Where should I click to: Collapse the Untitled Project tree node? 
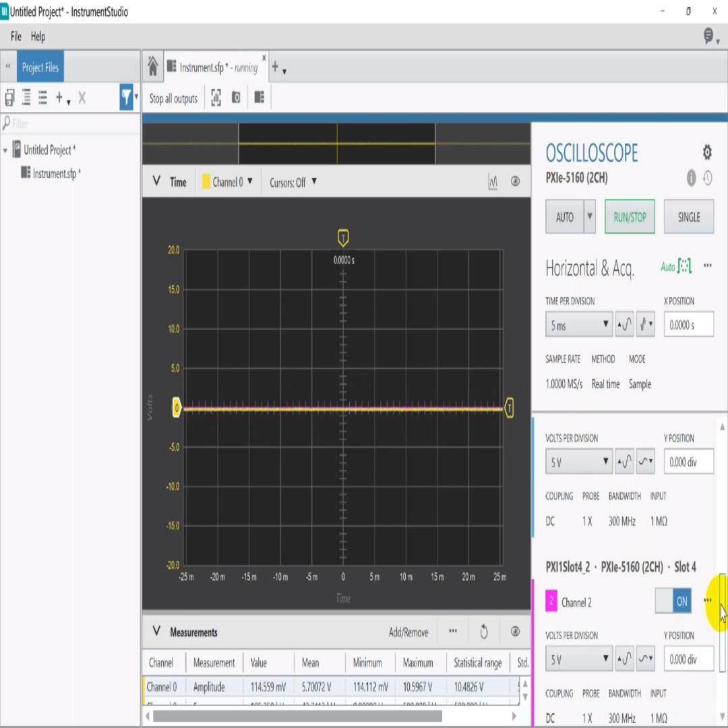pos(5,150)
